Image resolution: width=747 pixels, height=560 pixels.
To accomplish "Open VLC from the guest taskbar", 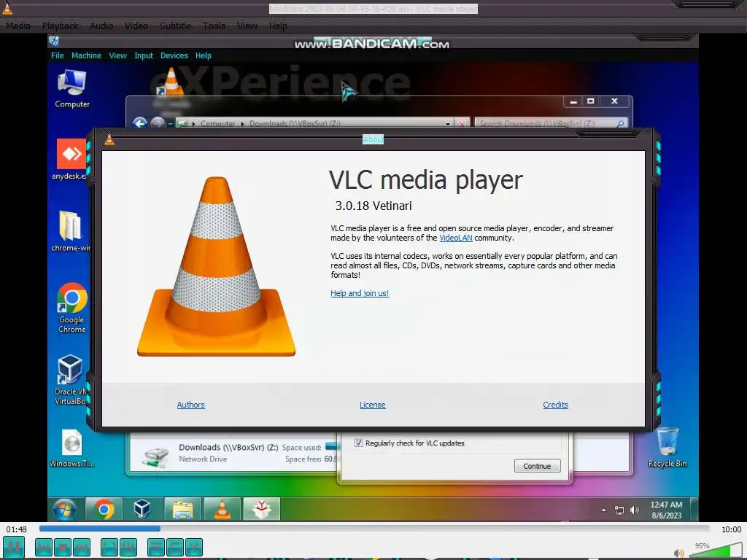I will 222,510.
